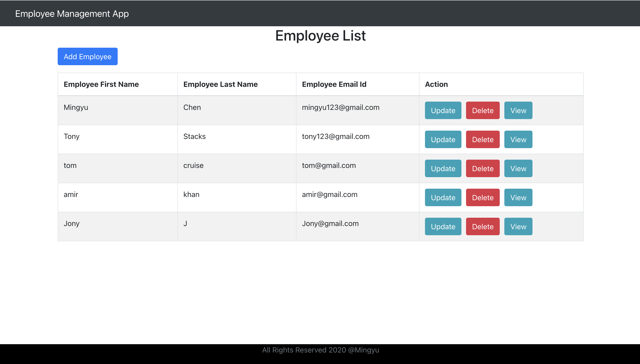The image size is (640, 364).
Task: View tom cruise's details
Action: 518,168
